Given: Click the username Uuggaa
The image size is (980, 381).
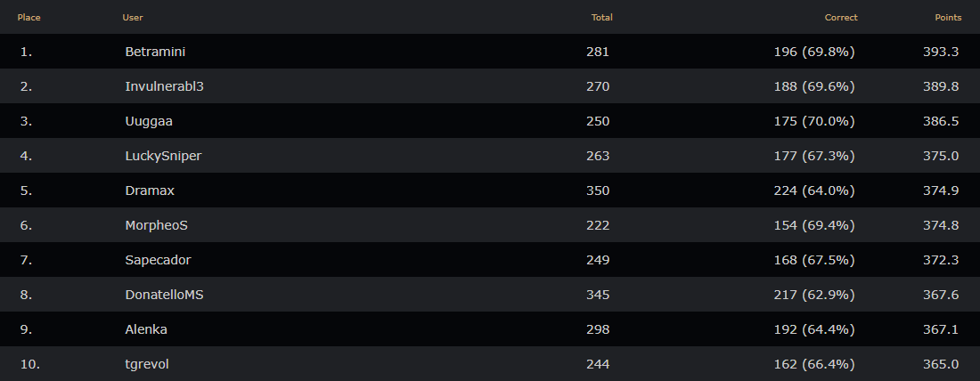Looking at the screenshot, I should point(149,121).
